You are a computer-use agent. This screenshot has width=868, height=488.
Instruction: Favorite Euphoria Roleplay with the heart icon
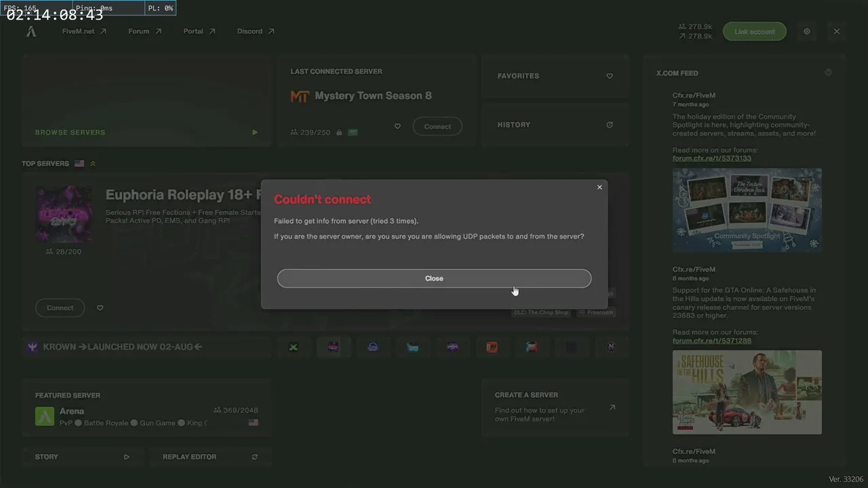tap(100, 308)
